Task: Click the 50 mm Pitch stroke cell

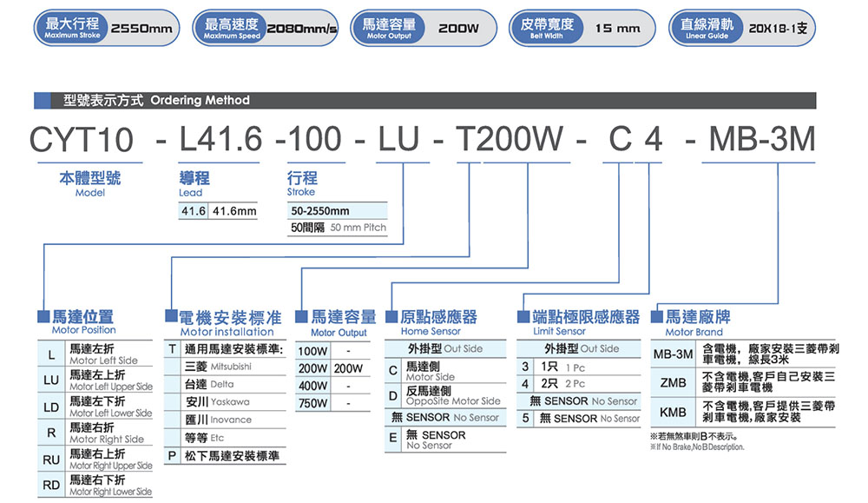Action: point(337,228)
